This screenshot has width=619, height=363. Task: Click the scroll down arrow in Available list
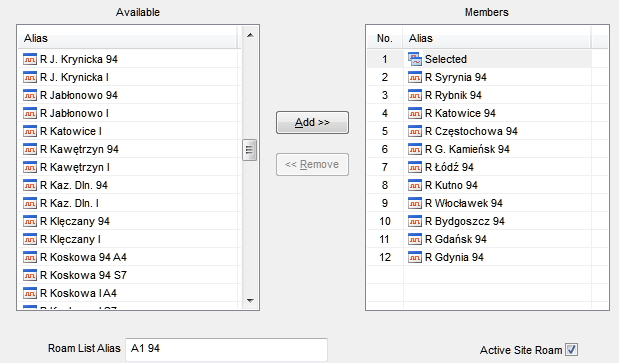(250, 301)
